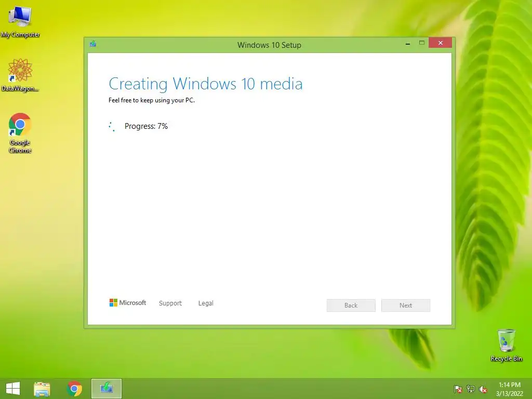
Task: Open File Explorer in the taskbar
Action: [x=42, y=389]
